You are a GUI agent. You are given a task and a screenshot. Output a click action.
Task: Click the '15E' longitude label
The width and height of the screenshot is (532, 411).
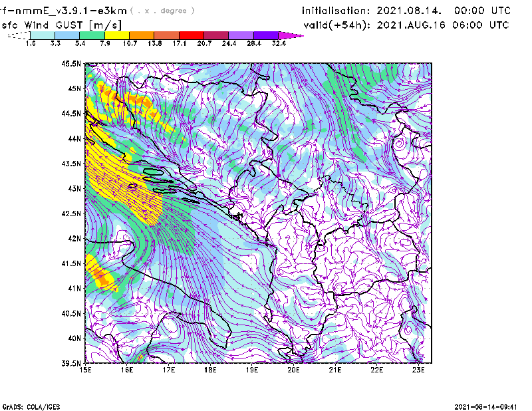(x=85, y=370)
